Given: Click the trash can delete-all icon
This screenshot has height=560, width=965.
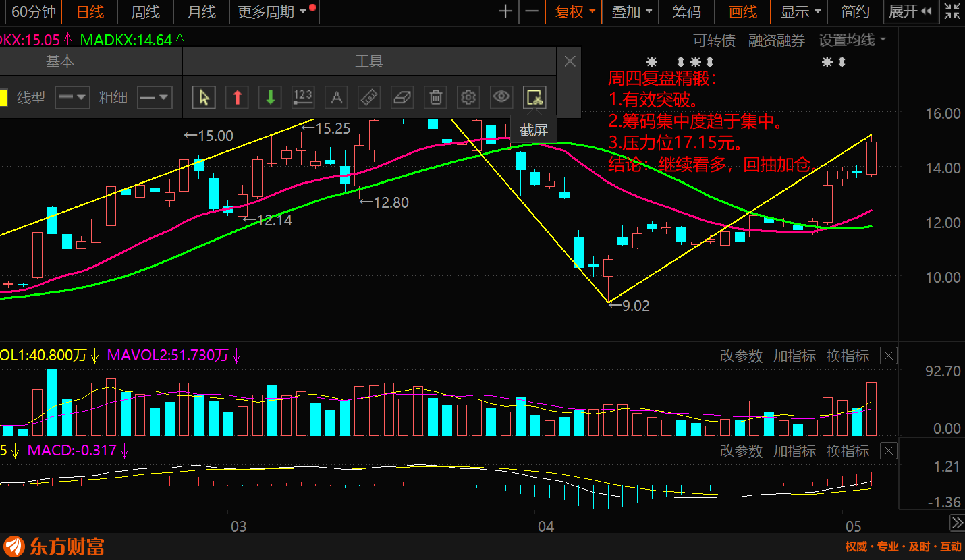Looking at the screenshot, I should tap(435, 97).
